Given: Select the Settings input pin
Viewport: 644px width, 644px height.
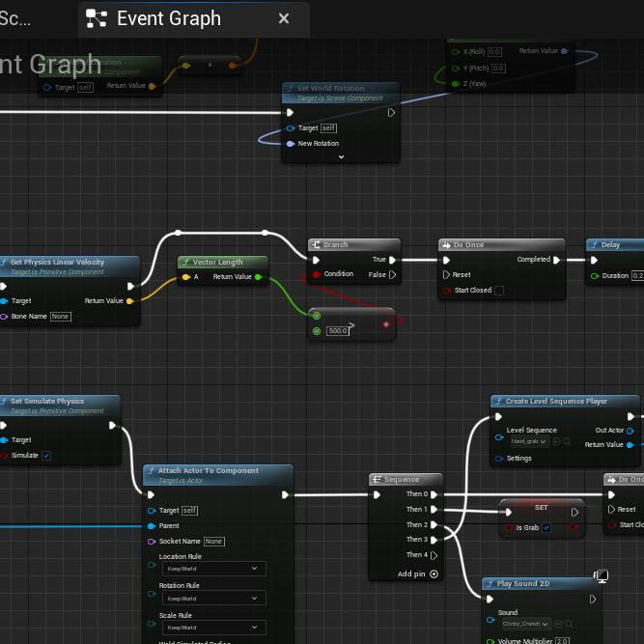Looking at the screenshot, I should click(499, 459).
